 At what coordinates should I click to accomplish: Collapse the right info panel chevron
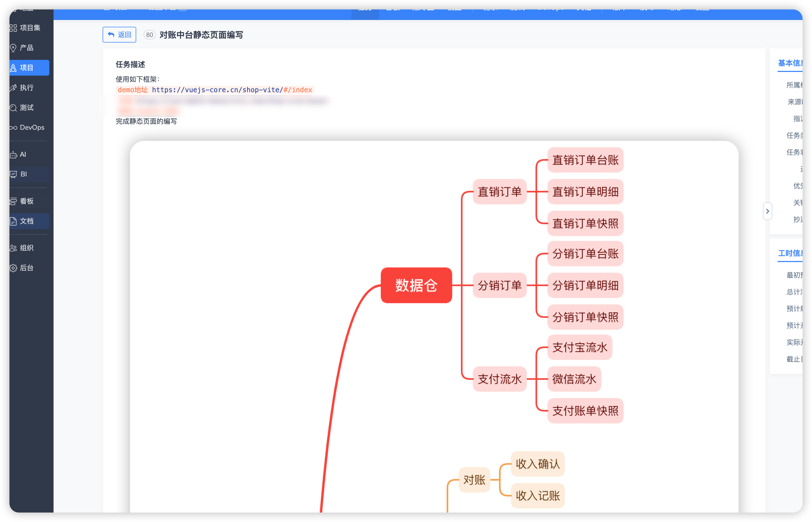tap(767, 211)
